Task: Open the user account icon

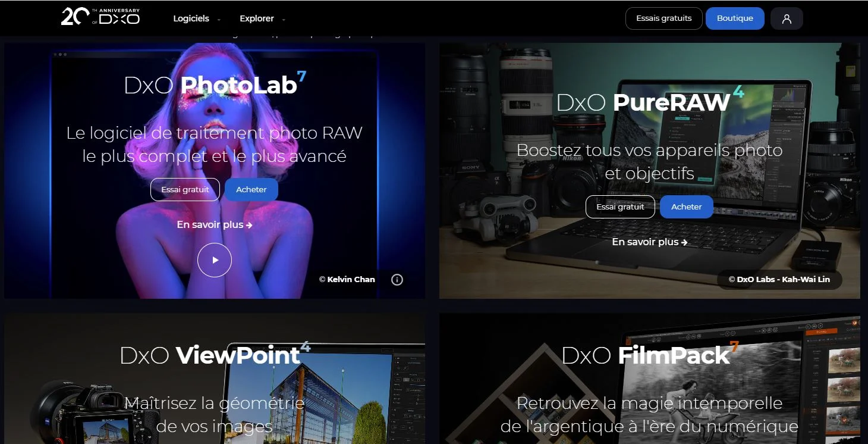Action: click(787, 18)
